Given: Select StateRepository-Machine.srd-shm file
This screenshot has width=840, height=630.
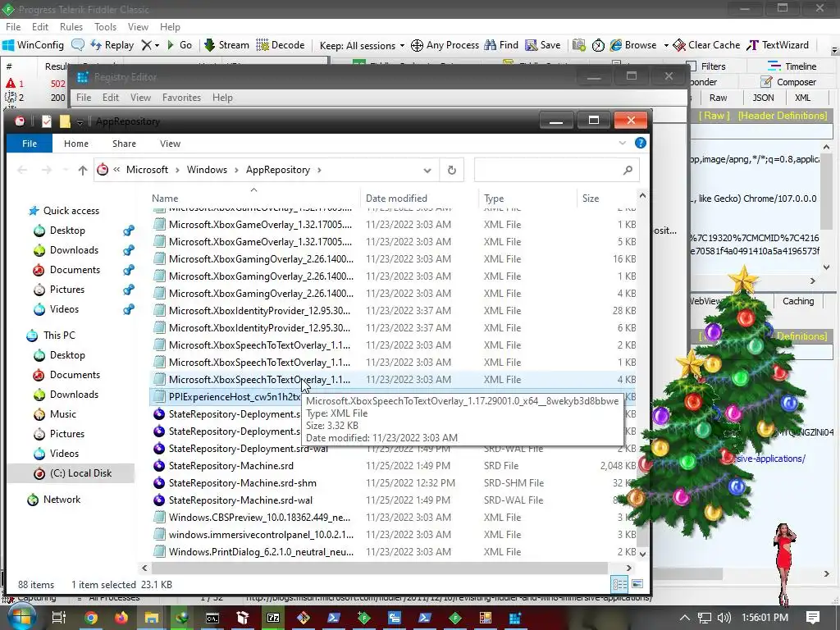Looking at the screenshot, I should [x=242, y=482].
